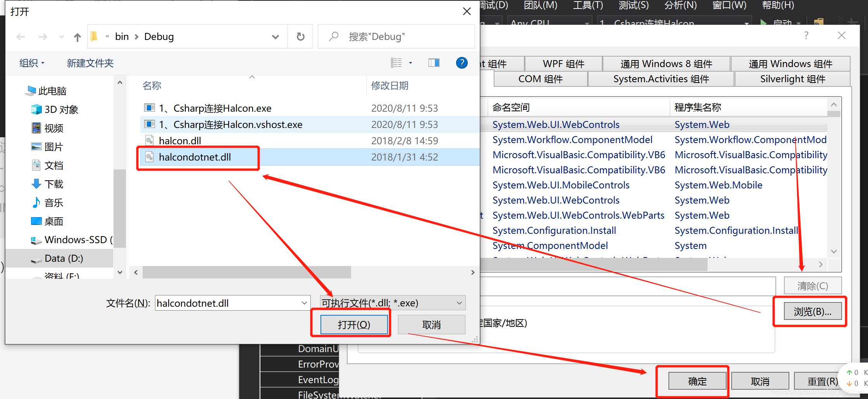Select Data (D:) drive in sidebar
The width and height of the screenshot is (868, 399).
[59, 258]
